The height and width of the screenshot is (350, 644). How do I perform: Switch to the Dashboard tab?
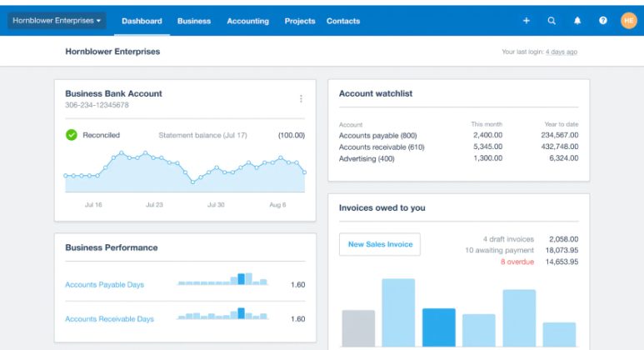point(142,21)
